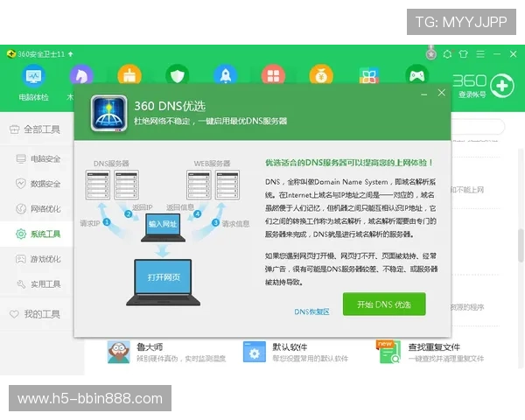
Task: Select 实用工具 in the sidebar
Action: pyautogui.click(x=37, y=284)
